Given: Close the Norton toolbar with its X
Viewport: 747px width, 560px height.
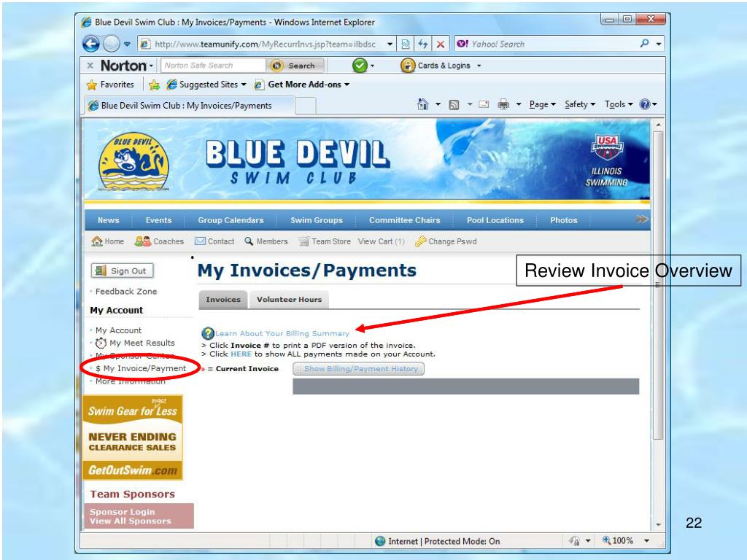Looking at the screenshot, I should [x=90, y=66].
